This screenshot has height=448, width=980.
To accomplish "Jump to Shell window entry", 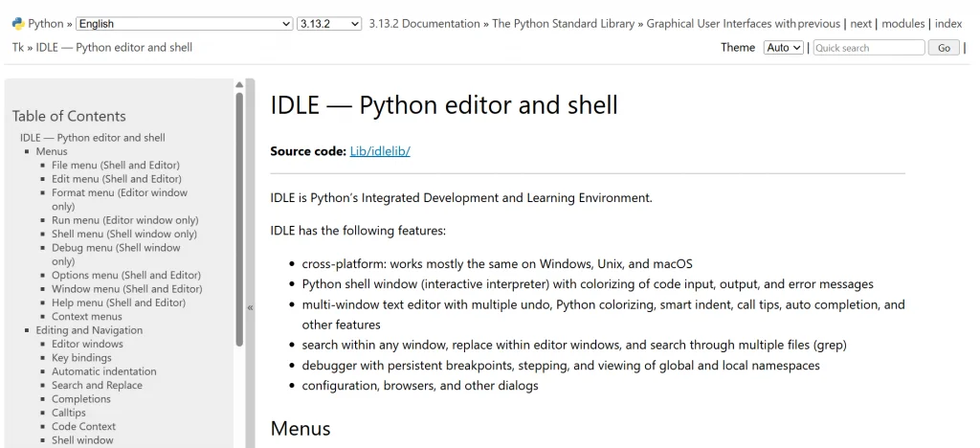I will [x=82, y=440].
